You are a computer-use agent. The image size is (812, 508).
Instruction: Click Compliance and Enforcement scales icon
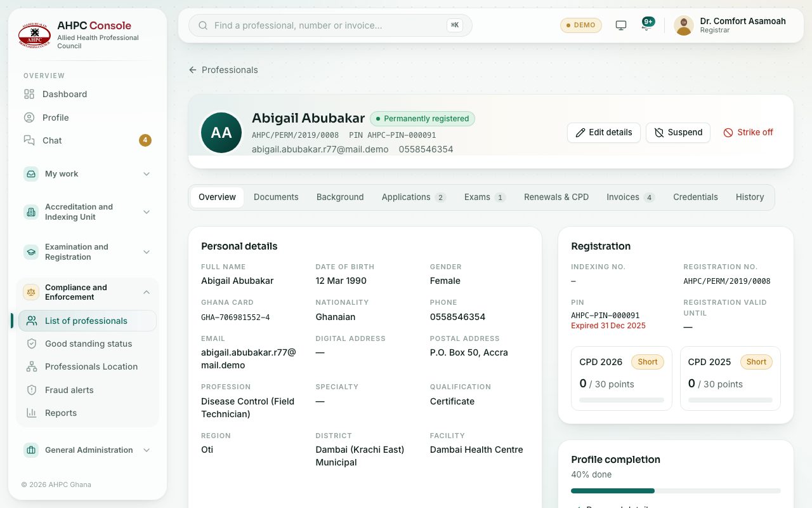point(31,292)
